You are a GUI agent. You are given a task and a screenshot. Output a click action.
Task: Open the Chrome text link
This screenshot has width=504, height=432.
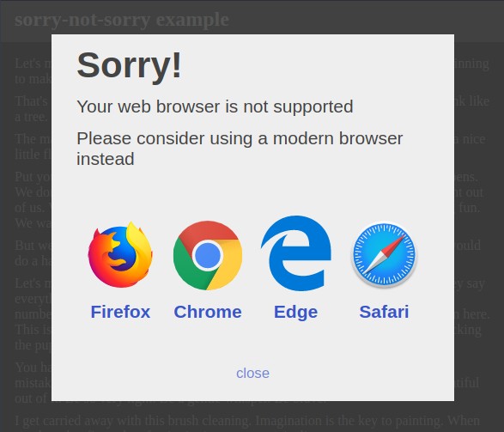tap(208, 312)
